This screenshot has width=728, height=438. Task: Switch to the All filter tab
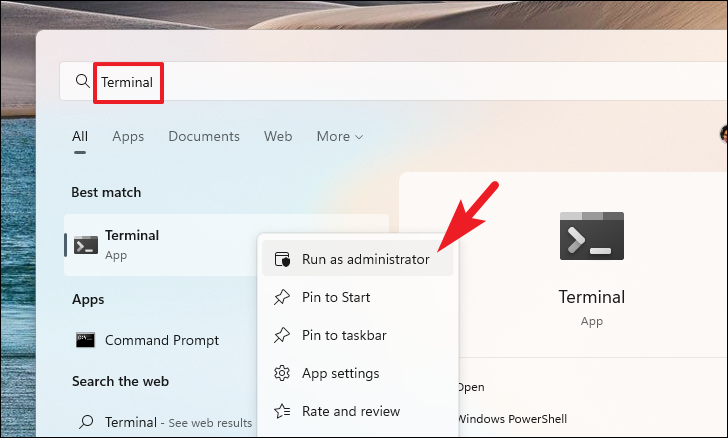pyautogui.click(x=80, y=136)
